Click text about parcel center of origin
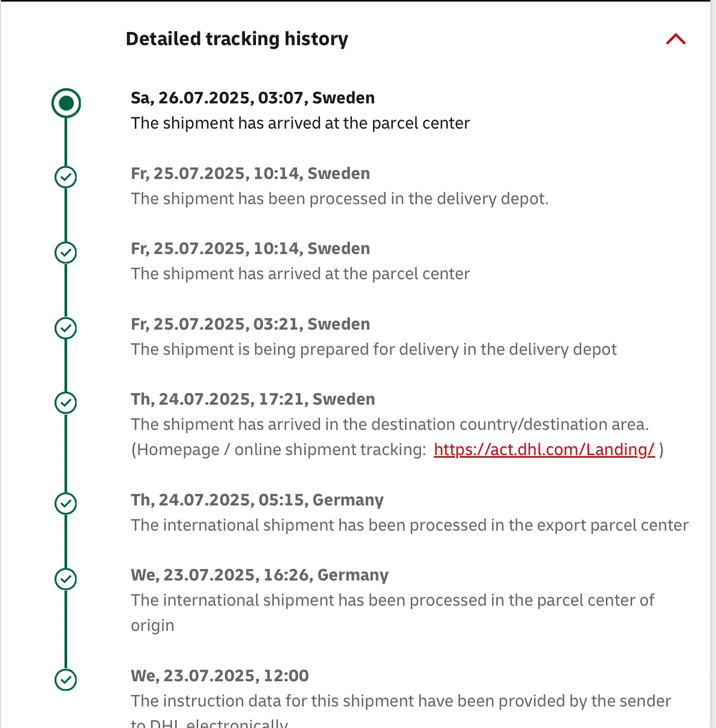Viewport: 716px width, 728px height. point(392,613)
